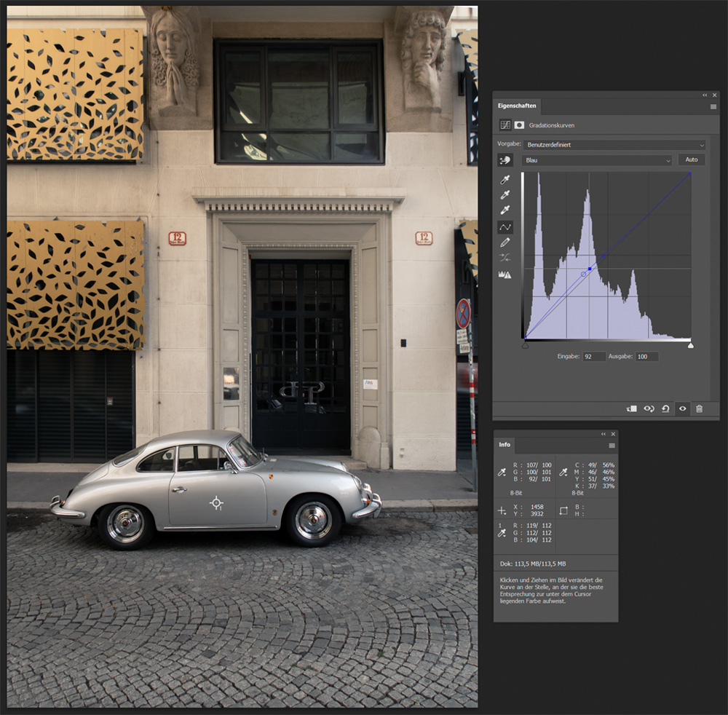Click the Dok: 113,5 MB/113,5 MB status text

[533, 564]
